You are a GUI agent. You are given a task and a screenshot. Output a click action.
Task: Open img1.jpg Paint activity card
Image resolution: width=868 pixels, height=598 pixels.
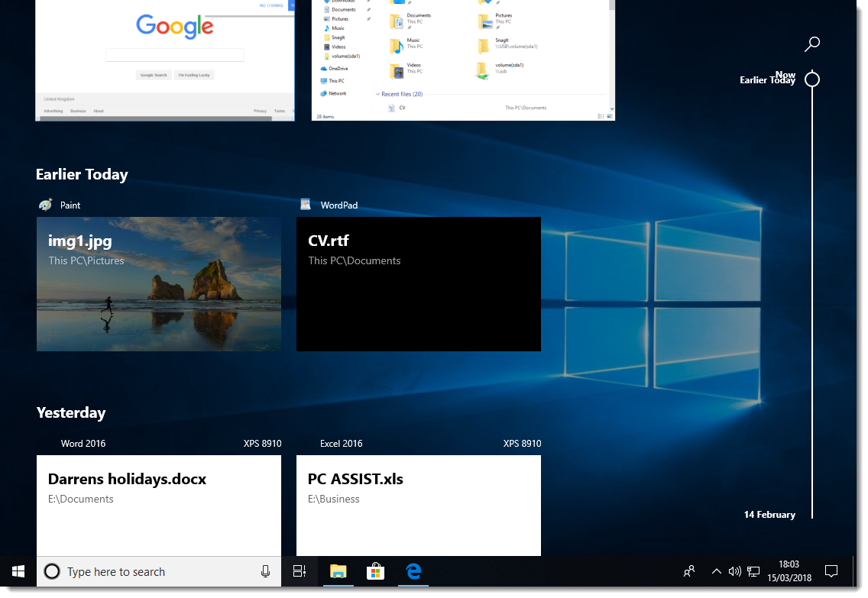point(159,284)
